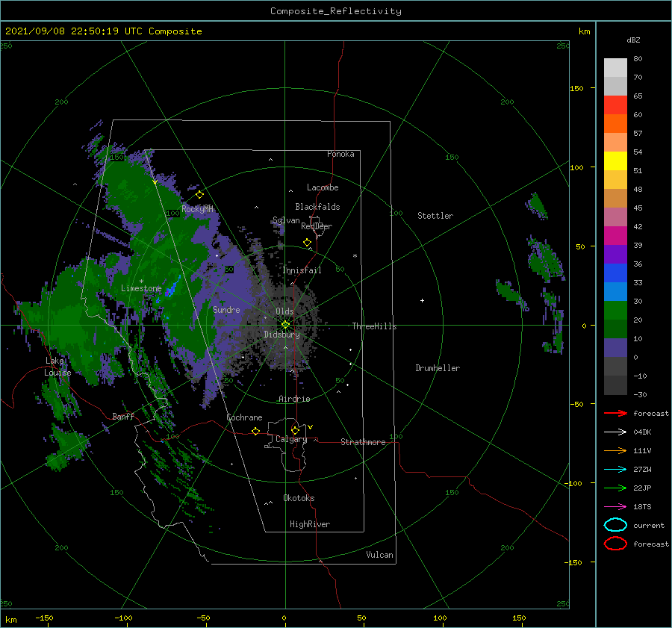Click the Composite_Reflectivity title text
672x628 pixels.
336,11
